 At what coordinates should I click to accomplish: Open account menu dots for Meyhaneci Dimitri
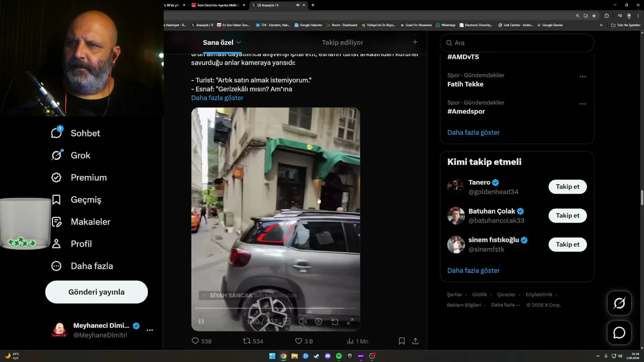149,330
